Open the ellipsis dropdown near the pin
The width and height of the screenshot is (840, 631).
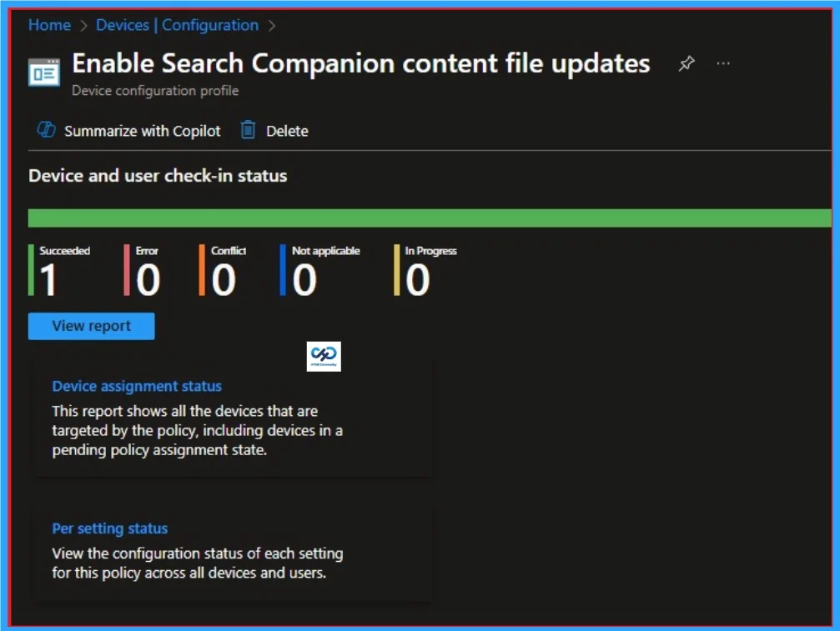(722, 63)
